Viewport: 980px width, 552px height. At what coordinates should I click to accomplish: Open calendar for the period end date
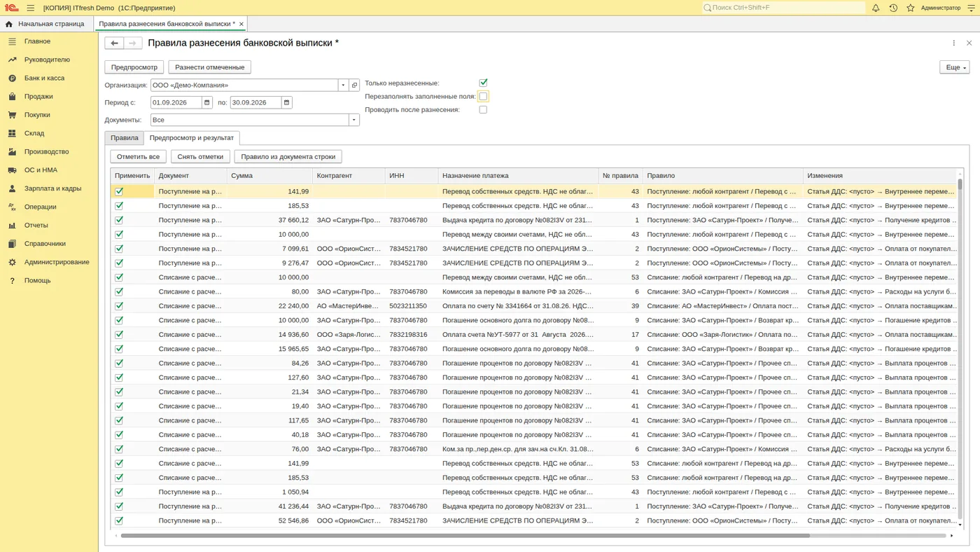point(286,102)
